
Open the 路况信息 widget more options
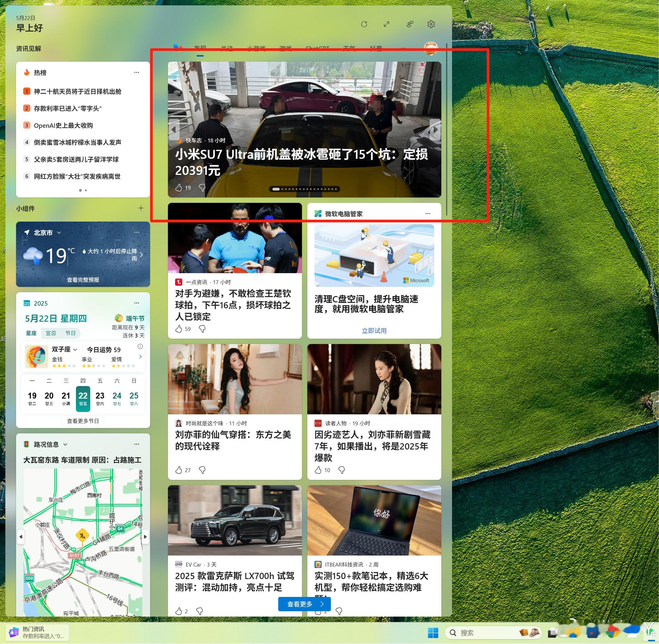[x=137, y=444]
